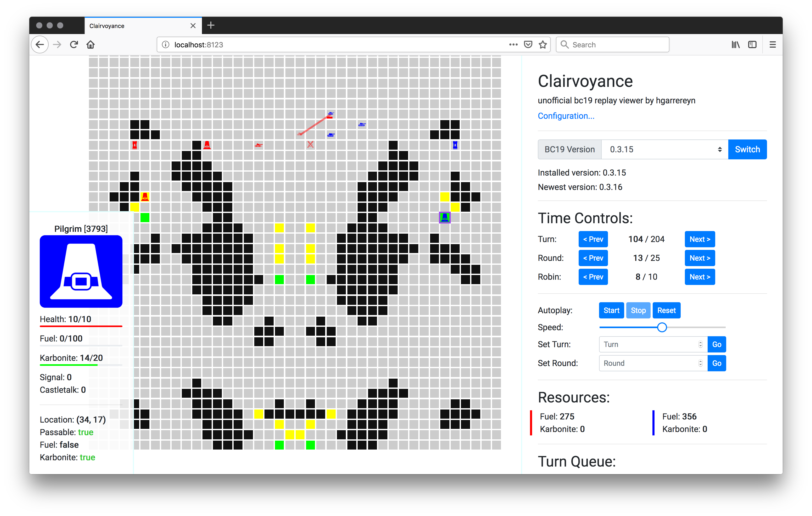Click the selected blue pilgrim unit on map
This screenshot has width=812, height=516.
click(x=444, y=217)
